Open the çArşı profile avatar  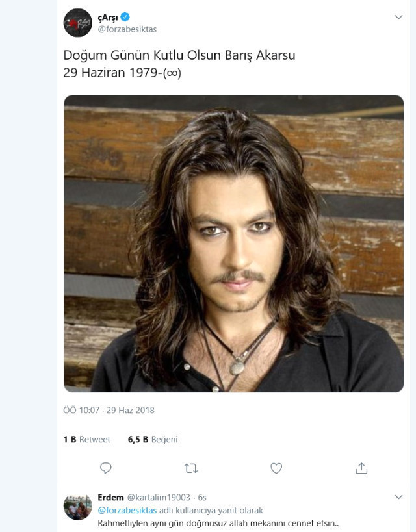pyautogui.click(x=77, y=23)
